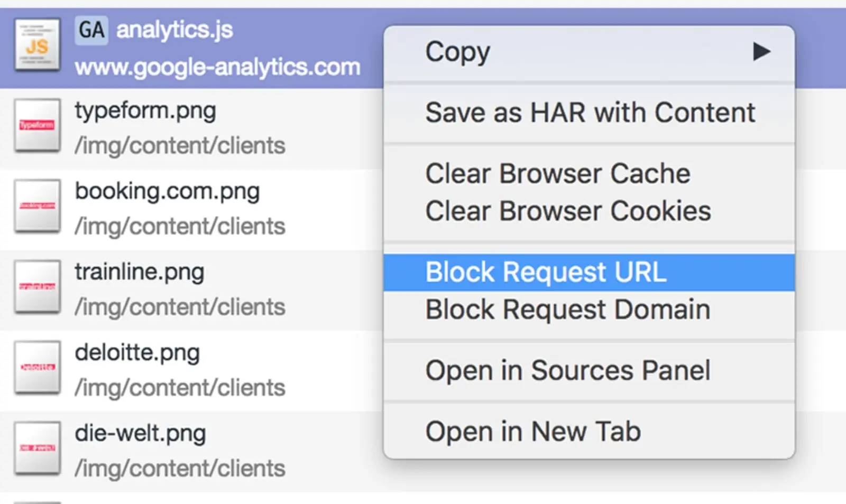Click the deloitte.png thumbnail icon
Screen dimensions: 846x504
37,368
